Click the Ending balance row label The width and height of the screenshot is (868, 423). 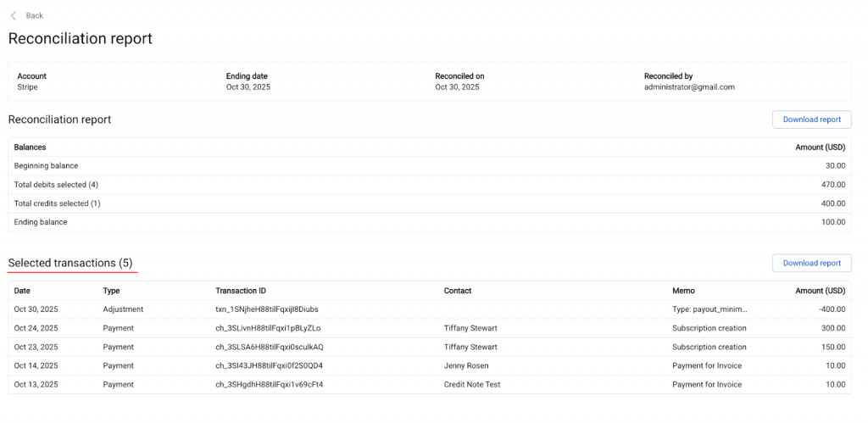pos(41,222)
